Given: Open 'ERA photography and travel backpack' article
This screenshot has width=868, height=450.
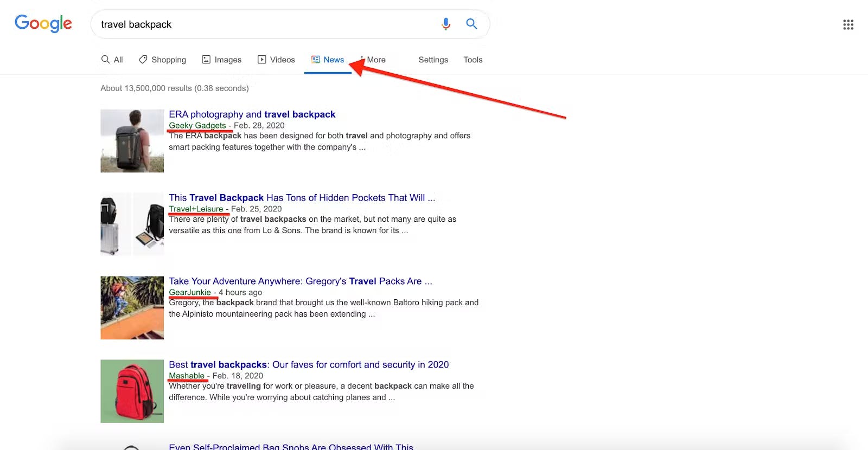Looking at the screenshot, I should point(252,114).
